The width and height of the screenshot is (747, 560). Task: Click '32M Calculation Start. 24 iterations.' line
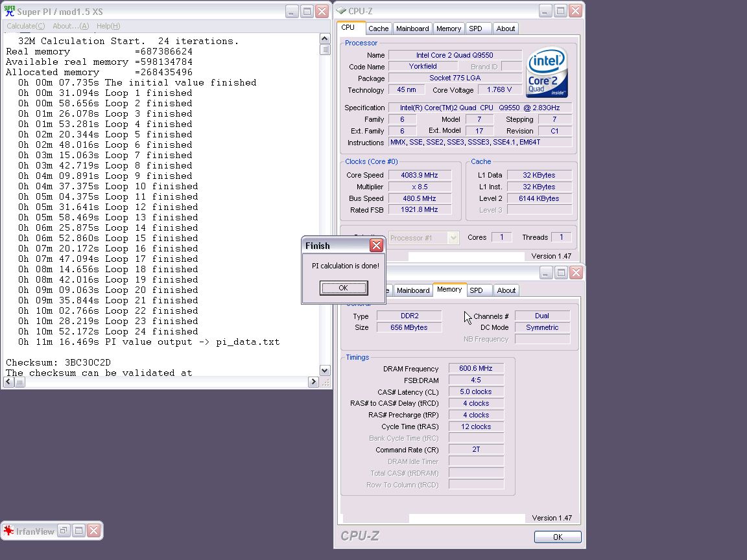[x=128, y=41]
